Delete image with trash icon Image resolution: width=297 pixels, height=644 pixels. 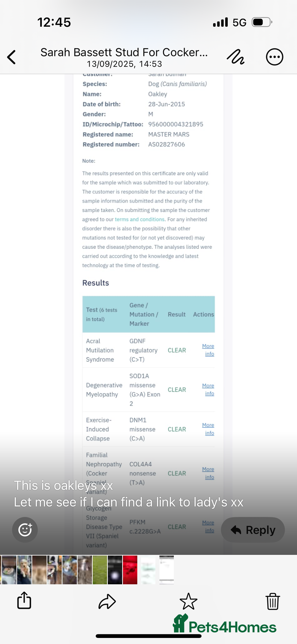tap(273, 601)
